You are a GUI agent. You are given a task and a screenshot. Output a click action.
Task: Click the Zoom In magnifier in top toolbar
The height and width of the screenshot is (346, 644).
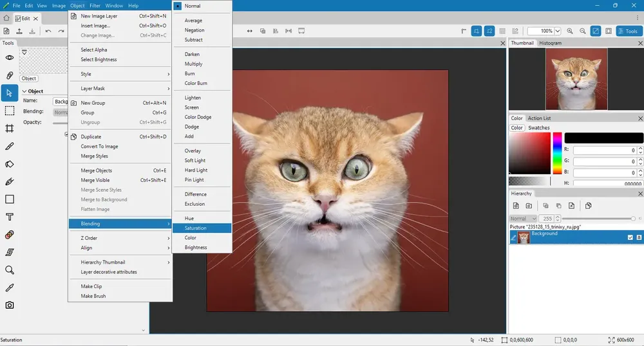pyautogui.click(x=570, y=31)
